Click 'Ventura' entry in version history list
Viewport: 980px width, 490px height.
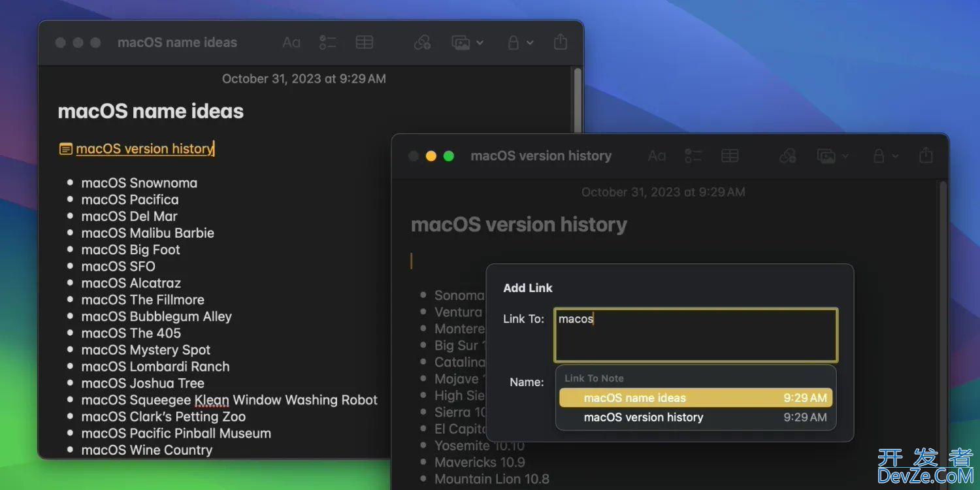click(459, 312)
